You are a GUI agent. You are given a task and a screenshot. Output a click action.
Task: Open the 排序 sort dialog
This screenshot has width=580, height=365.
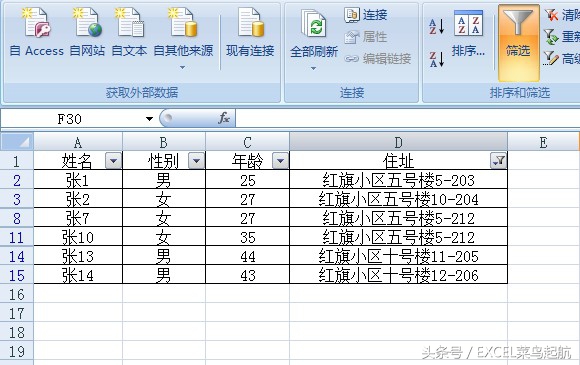tap(468, 34)
